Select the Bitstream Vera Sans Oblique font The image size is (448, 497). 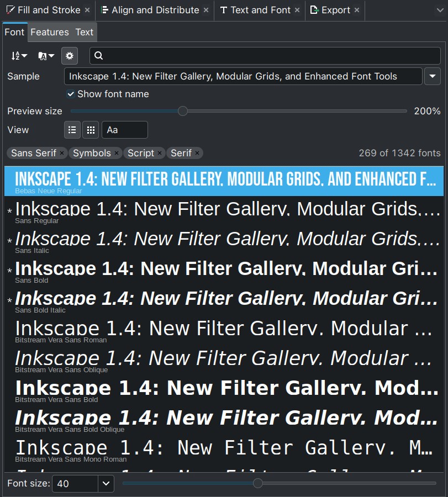coord(224,360)
